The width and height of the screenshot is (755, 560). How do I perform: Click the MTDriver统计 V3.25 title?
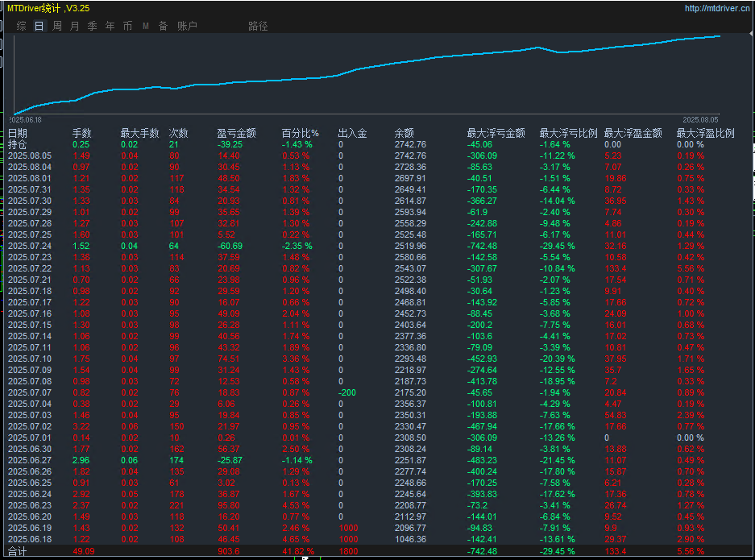point(48,8)
